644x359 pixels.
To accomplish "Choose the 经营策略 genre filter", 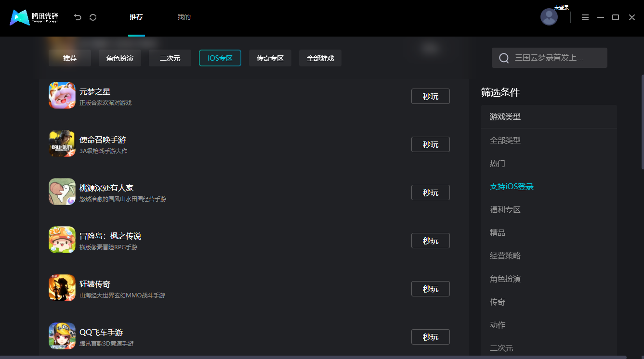I will 505,256.
